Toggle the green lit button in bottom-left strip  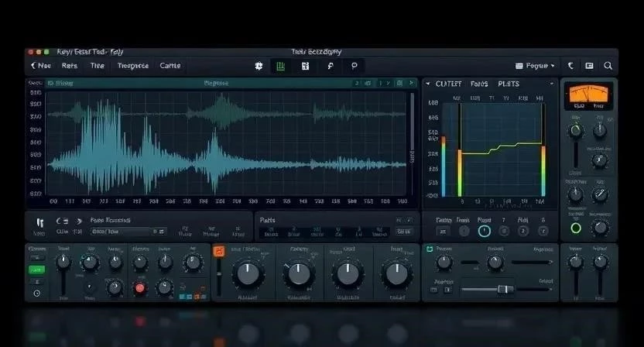(x=36, y=270)
